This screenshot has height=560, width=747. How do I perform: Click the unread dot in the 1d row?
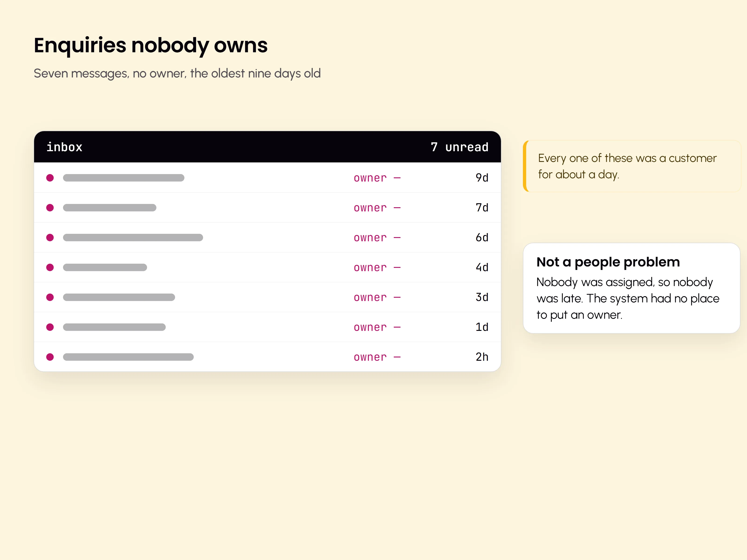[x=50, y=327]
